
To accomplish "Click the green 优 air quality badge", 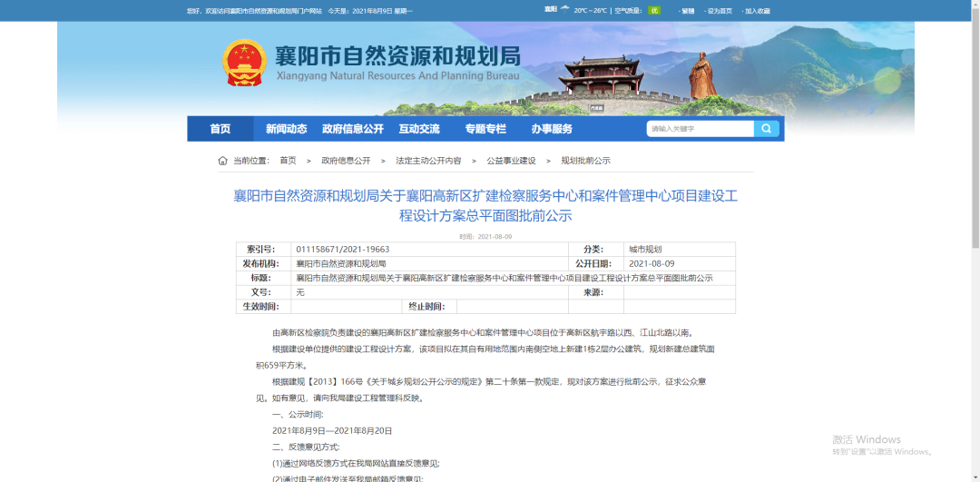I will click(x=654, y=11).
